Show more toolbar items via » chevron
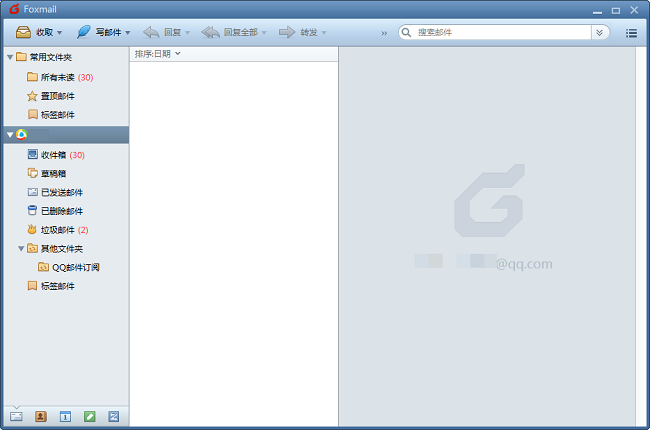The height and width of the screenshot is (430, 650). 384,33
